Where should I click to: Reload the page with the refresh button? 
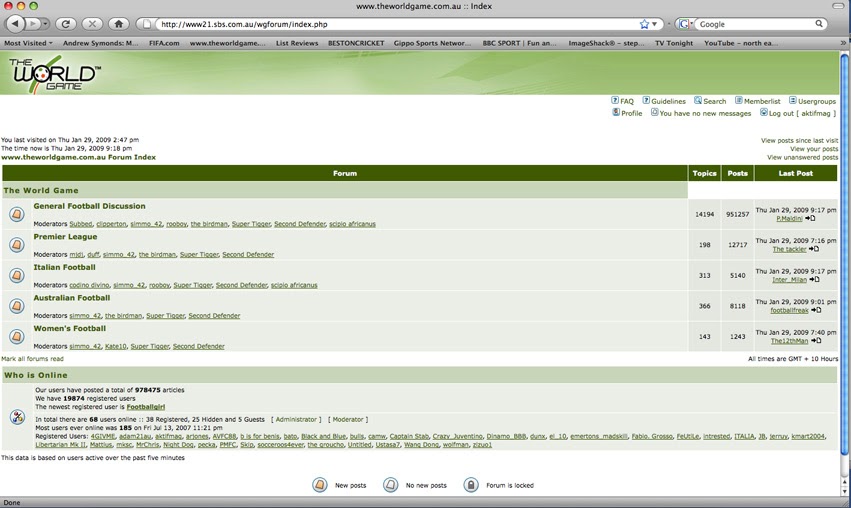coord(66,24)
